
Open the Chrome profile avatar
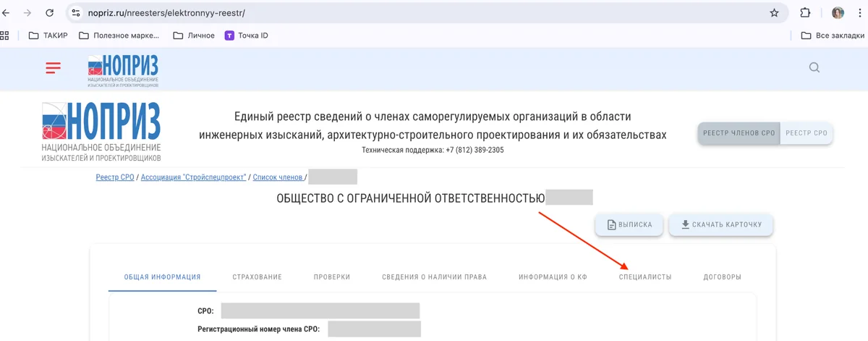pos(838,13)
